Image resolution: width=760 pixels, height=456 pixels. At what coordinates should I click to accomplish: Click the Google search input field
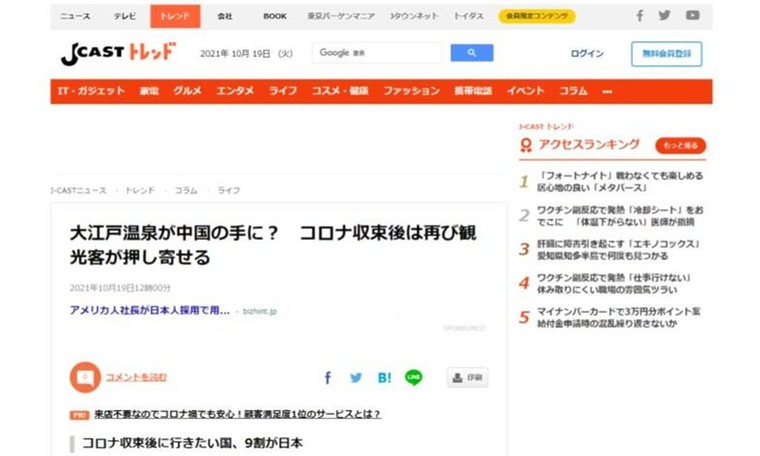(x=377, y=54)
